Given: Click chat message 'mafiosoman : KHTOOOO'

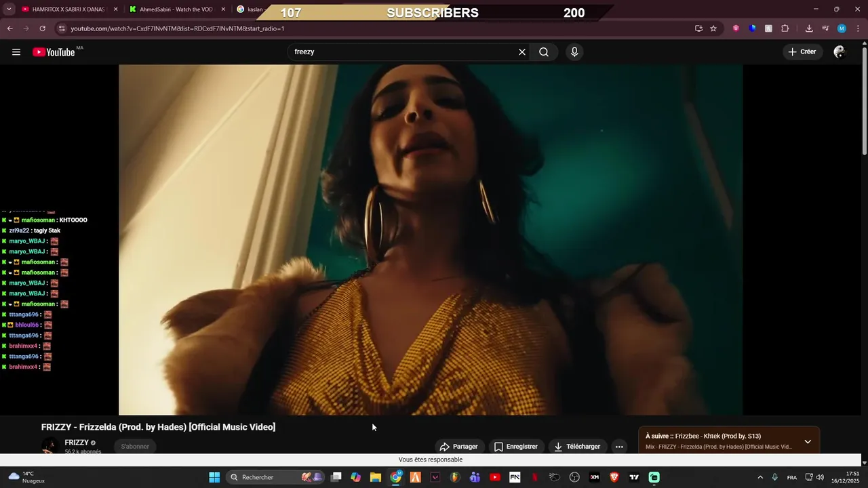Looking at the screenshot, I should pyautogui.click(x=45, y=220).
